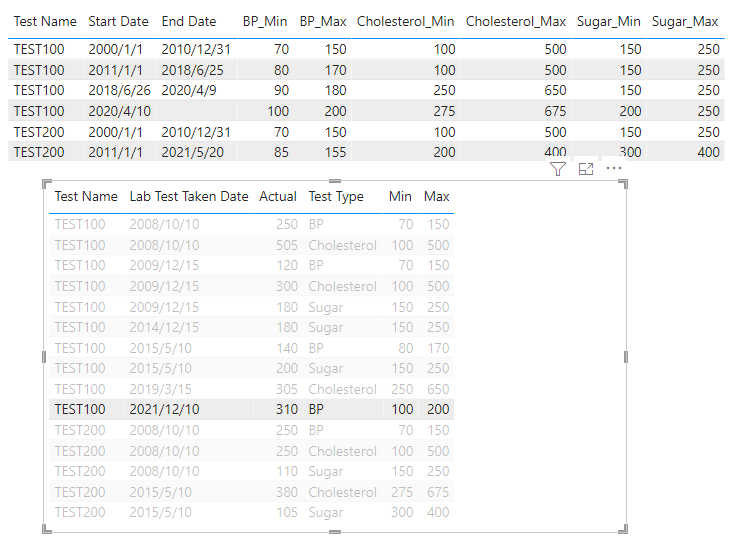The width and height of the screenshot is (744, 559).
Task: Click the Cholesterol_Max column header
Action: pyautogui.click(x=516, y=22)
